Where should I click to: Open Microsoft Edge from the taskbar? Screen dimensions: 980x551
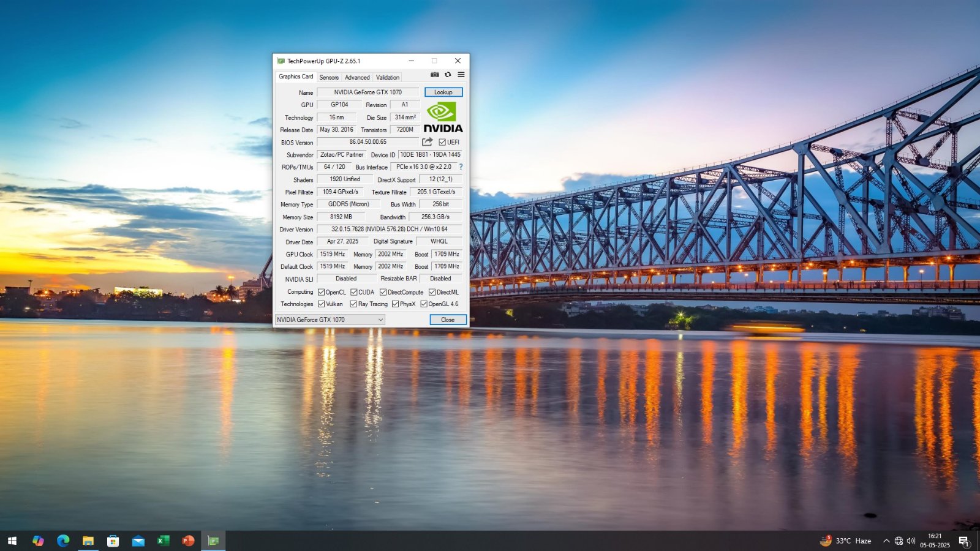tap(63, 541)
